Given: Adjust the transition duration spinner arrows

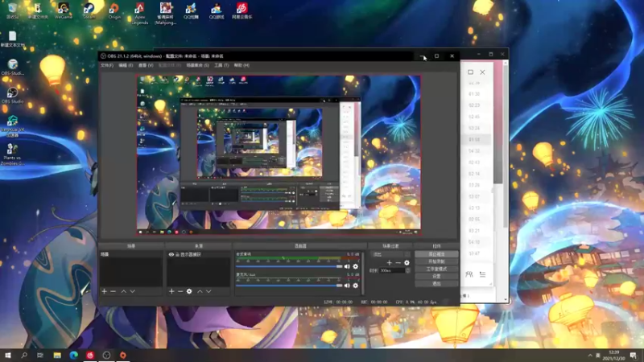Looking at the screenshot, I should point(408,270).
